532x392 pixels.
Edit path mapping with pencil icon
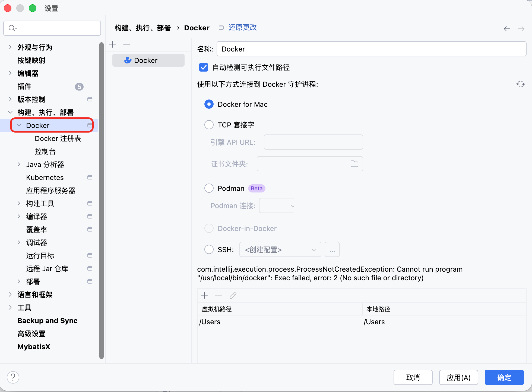tap(233, 295)
